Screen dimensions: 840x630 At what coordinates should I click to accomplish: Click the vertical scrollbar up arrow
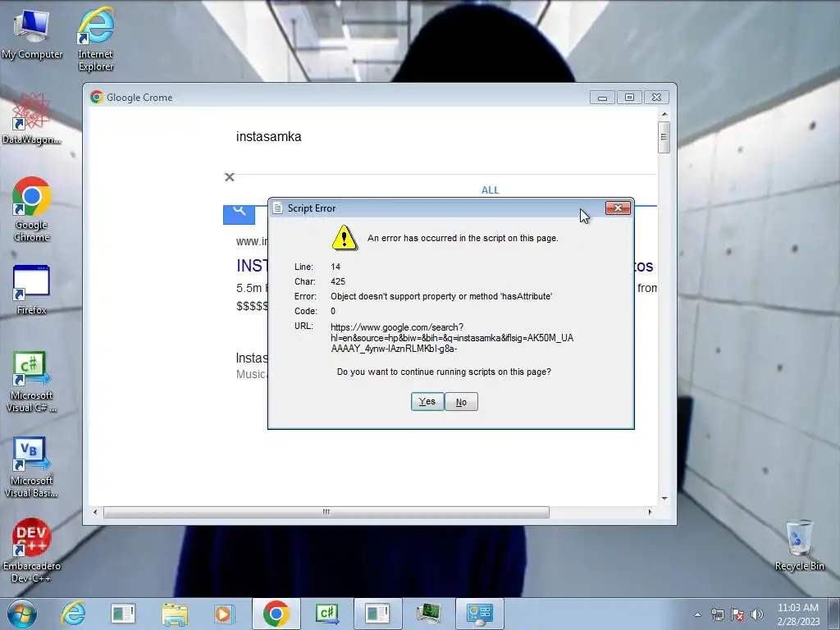[x=664, y=114]
